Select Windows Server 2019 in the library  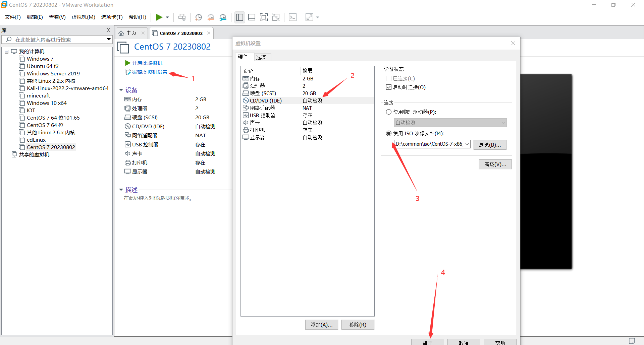(x=53, y=73)
